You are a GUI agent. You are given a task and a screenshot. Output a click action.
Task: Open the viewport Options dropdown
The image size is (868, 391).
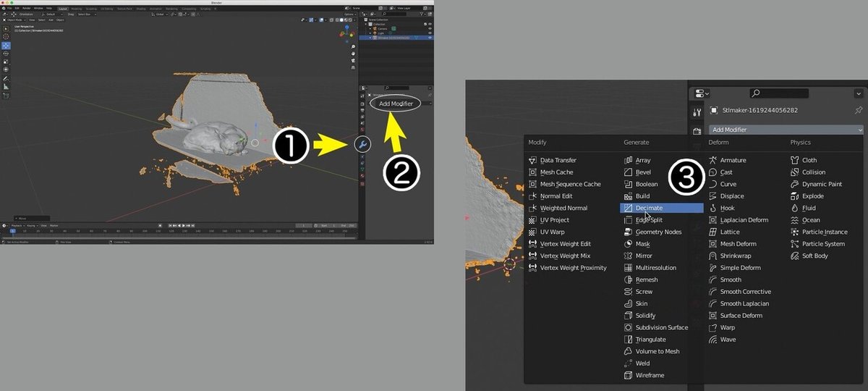pyautogui.click(x=350, y=14)
